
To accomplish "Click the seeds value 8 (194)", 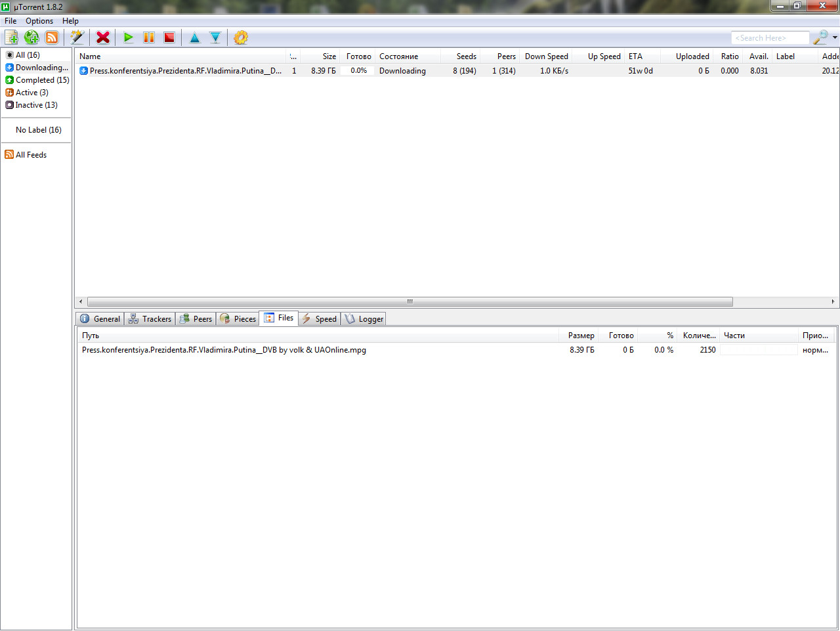I will (x=465, y=71).
